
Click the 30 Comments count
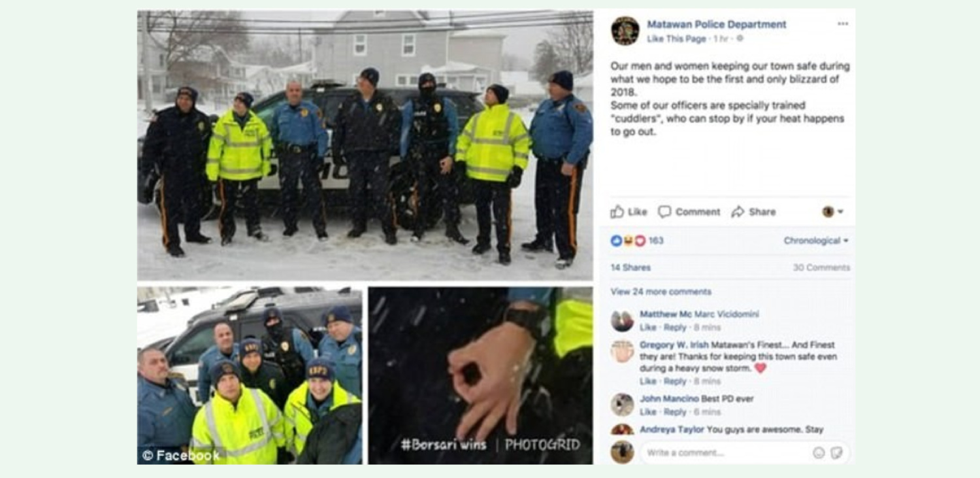point(821,267)
